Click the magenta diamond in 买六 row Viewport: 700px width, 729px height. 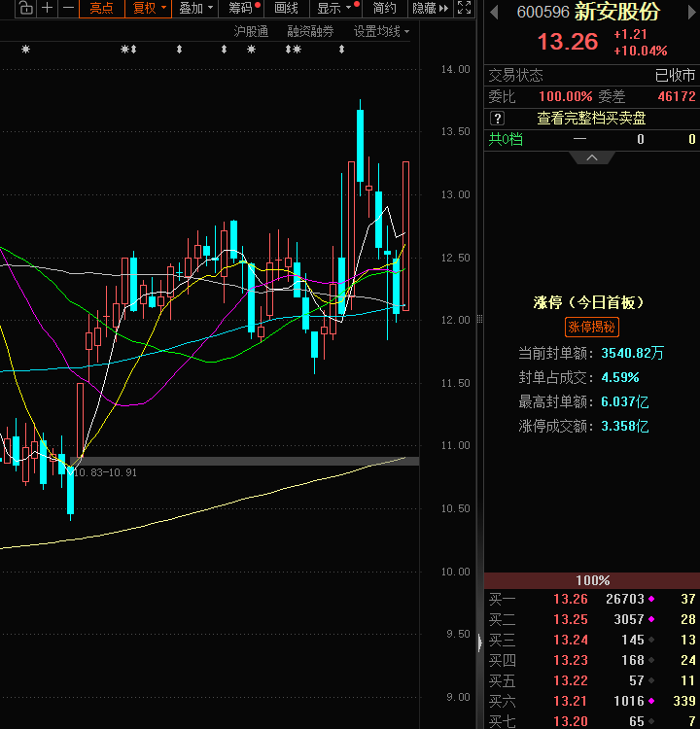click(651, 701)
